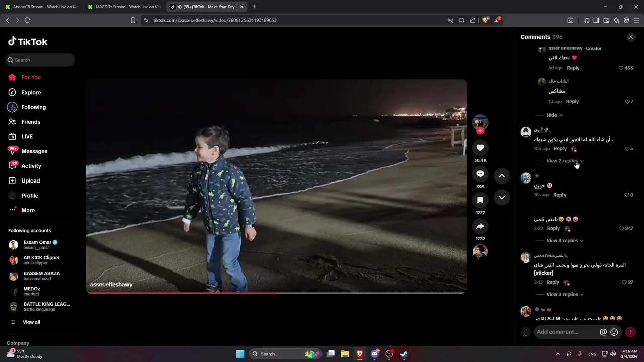Open Messages in the sidebar

[28, 151]
